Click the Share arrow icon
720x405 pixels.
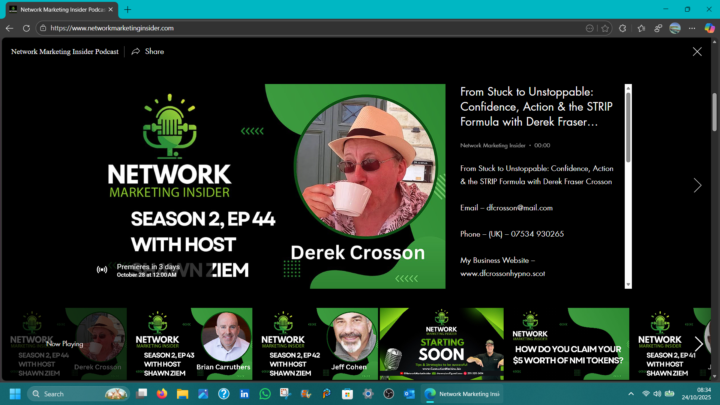click(135, 51)
